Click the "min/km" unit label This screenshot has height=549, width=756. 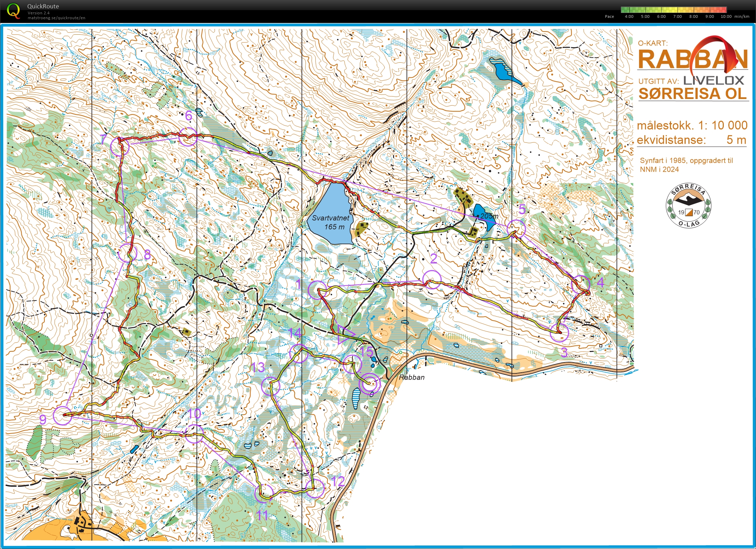click(x=742, y=16)
